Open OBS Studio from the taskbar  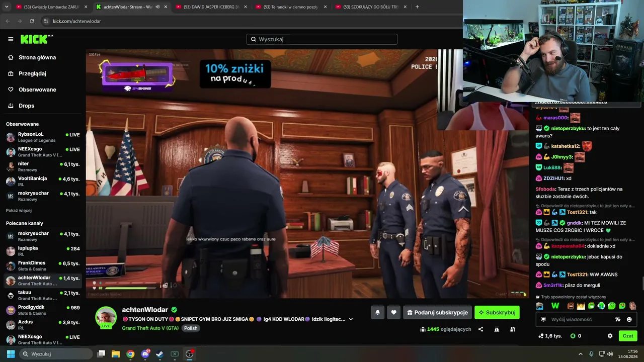[x=189, y=354]
